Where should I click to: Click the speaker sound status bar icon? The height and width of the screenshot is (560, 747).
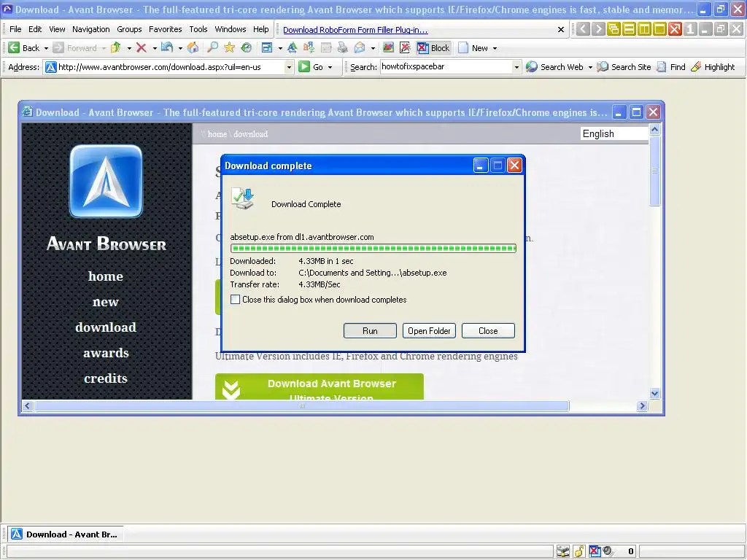(x=608, y=551)
